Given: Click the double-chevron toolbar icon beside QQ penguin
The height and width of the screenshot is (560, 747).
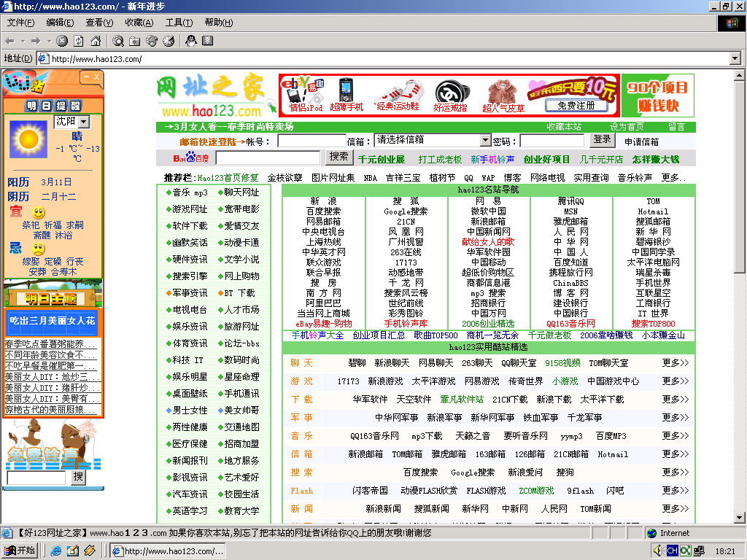Looking at the screenshot, I should (x=207, y=41).
